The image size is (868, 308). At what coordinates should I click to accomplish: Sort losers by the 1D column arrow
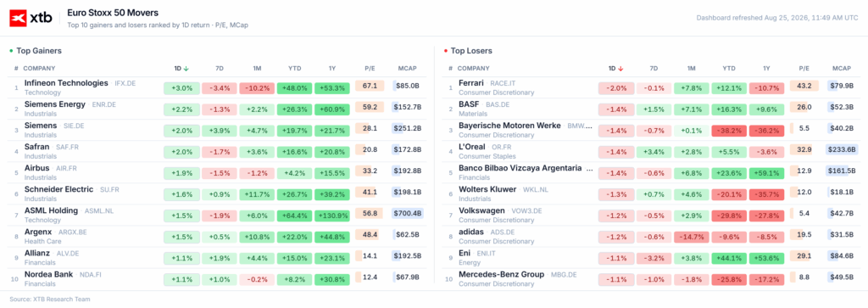[x=620, y=69]
